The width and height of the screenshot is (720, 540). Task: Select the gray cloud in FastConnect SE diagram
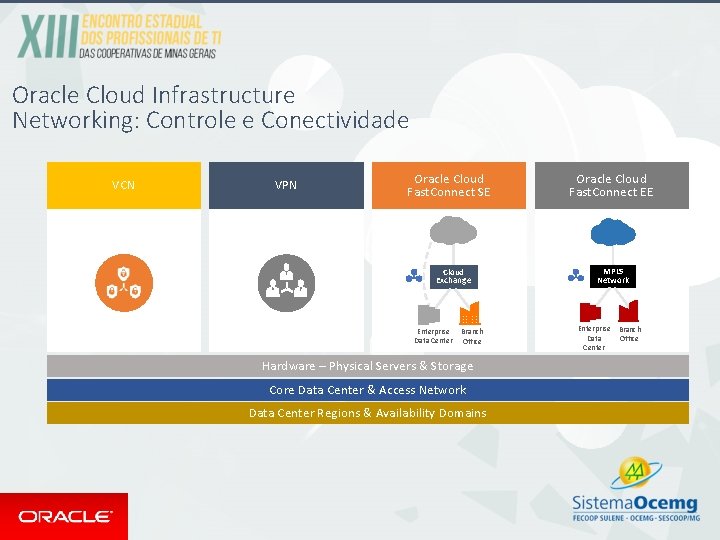(x=453, y=231)
